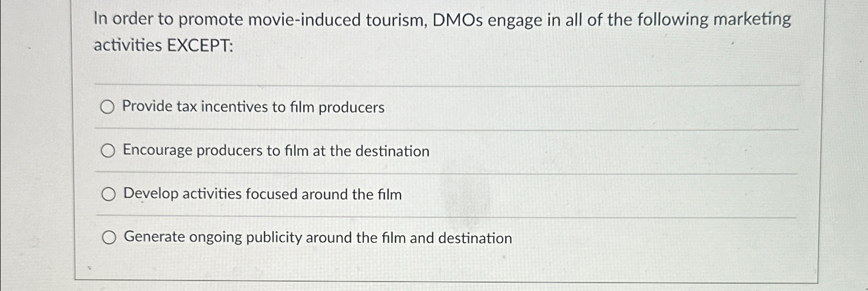Click the word 'activities' in the question's second line

[128, 46]
